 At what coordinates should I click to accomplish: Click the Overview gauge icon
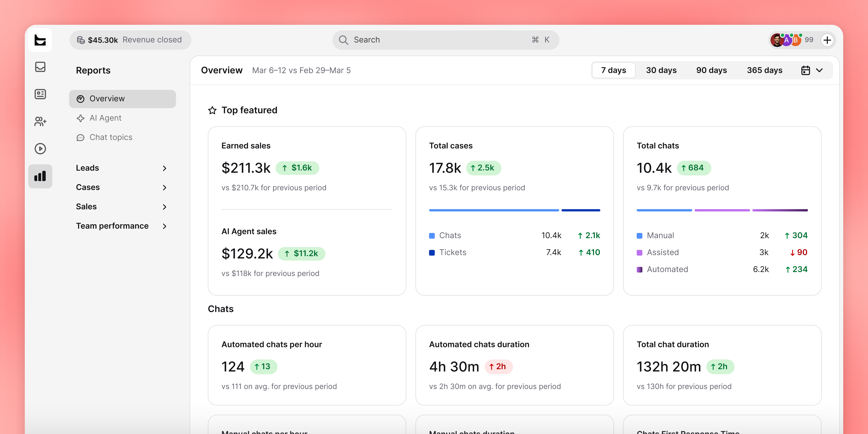point(80,99)
